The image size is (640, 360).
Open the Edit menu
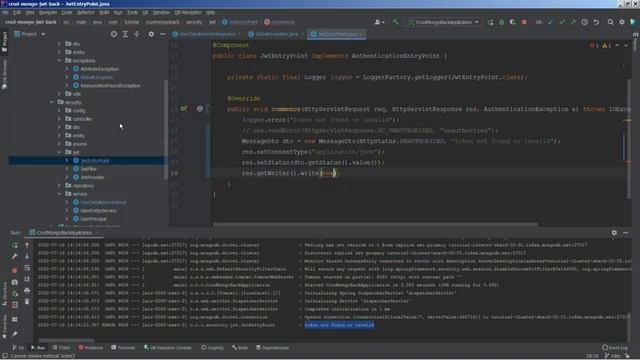pyautogui.click(x=17, y=13)
